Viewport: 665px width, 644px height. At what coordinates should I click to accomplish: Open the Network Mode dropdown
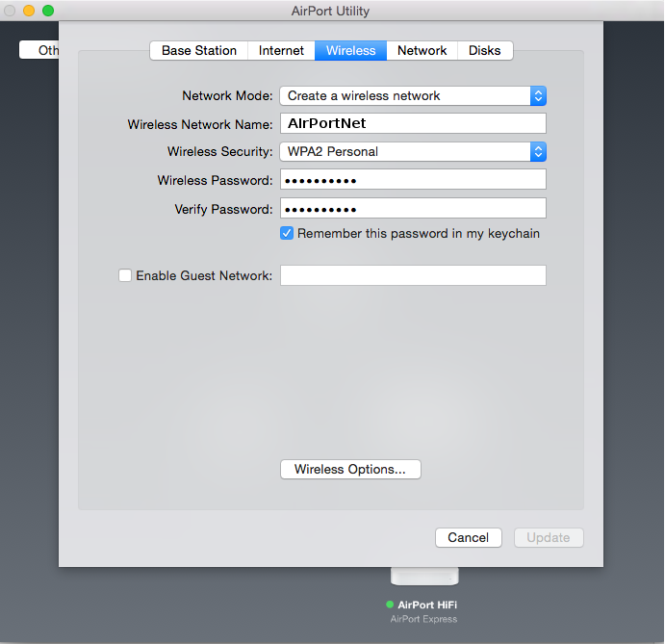[413, 96]
